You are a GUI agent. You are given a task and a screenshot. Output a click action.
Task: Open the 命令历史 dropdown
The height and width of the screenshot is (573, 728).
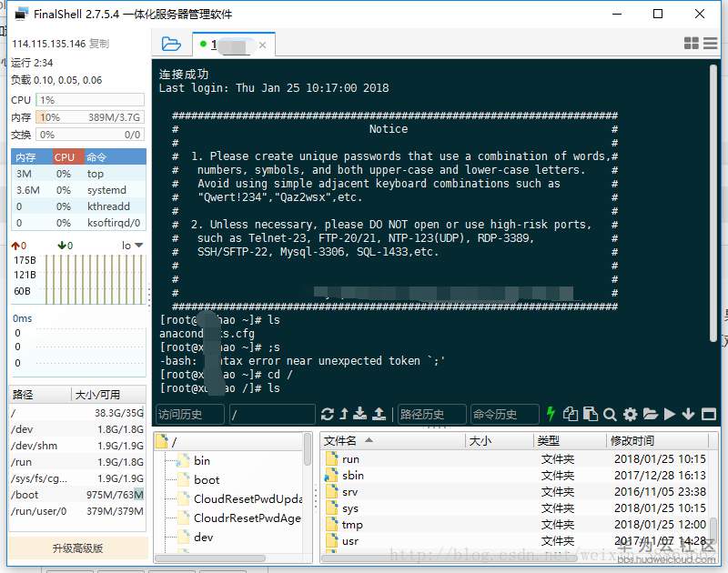pyautogui.click(x=504, y=415)
